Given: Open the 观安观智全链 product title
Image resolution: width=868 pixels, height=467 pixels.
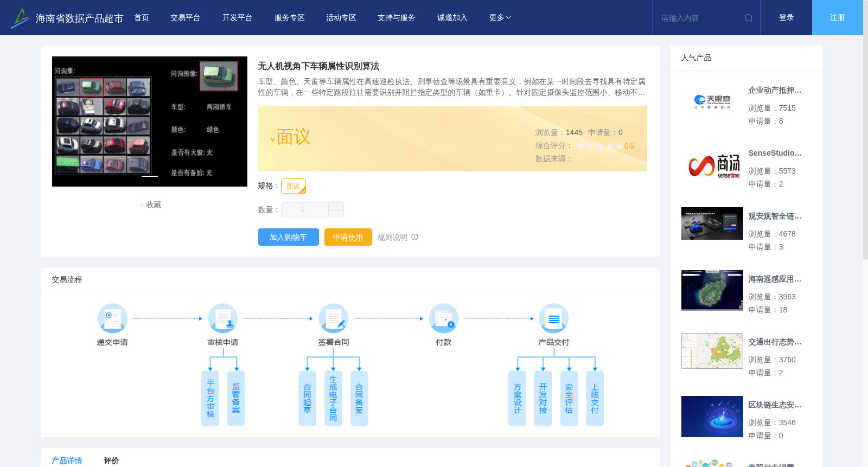Looking at the screenshot, I should [x=775, y=216].
